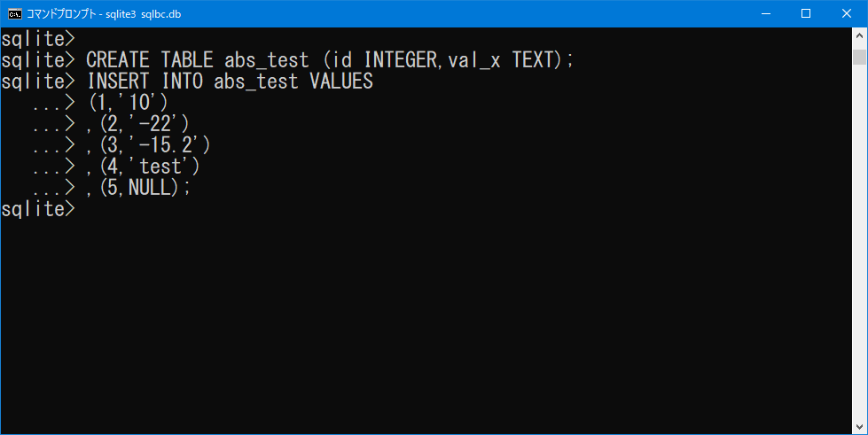Click the vertical scrollbar thumb

pos(859,57)
